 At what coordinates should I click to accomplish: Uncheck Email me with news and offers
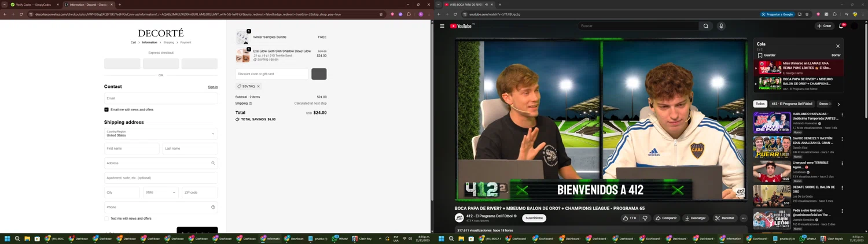point(106,109)
